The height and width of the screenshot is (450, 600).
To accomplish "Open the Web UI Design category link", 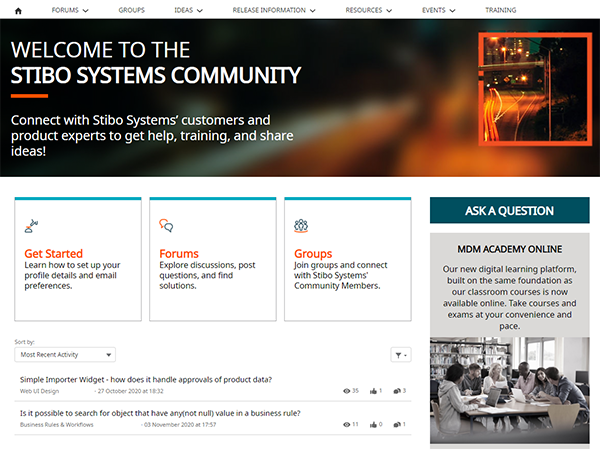I will tap(40, 391).
